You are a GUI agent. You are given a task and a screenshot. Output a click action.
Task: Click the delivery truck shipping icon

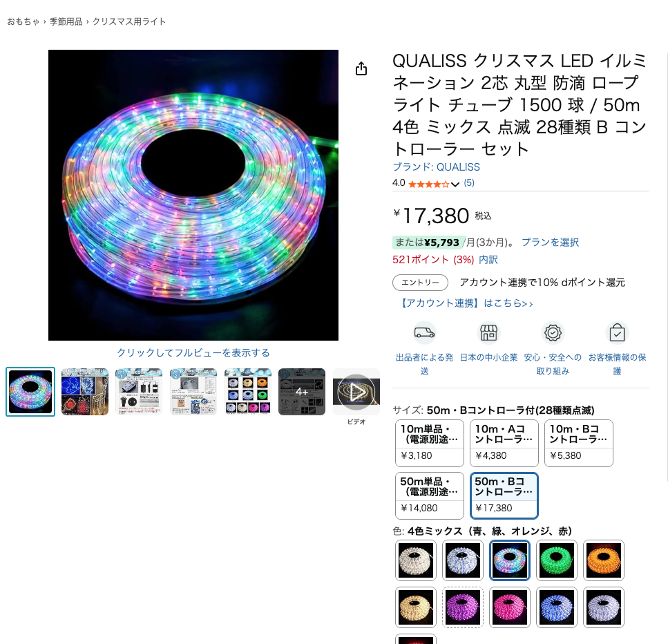(x=424, y=333)
